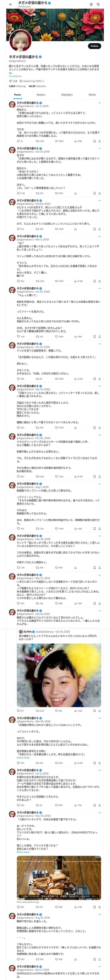Share the Jun 3, 2025 post
This screenshot has height=980, width=110.
tap(99, 141)
